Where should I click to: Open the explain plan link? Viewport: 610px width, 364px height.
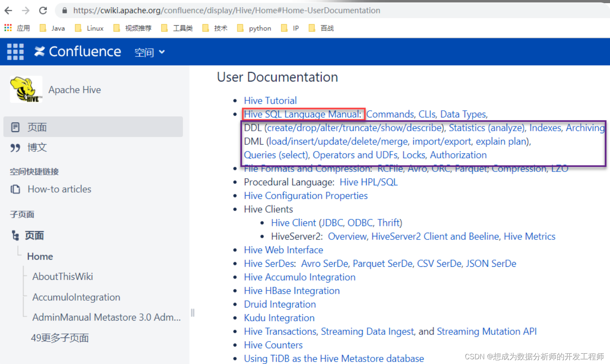(x=502, y=141)
